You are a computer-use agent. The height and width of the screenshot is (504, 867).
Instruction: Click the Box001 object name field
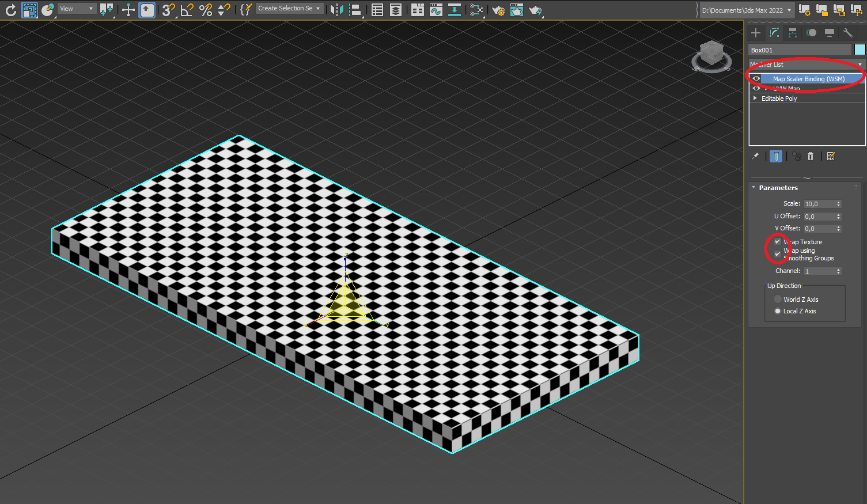800,50
